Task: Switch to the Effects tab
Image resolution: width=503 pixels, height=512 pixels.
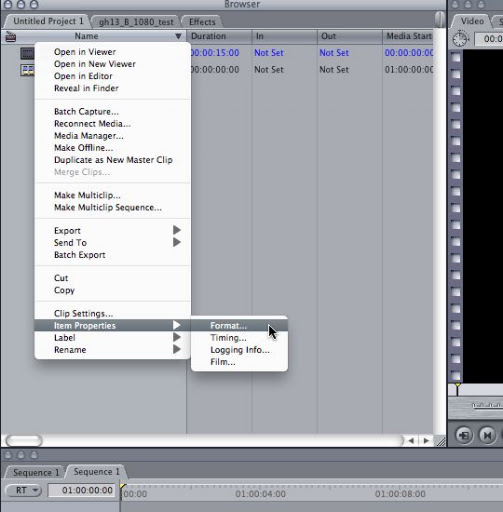Action: pyautogui.click(x=202, y=22)
